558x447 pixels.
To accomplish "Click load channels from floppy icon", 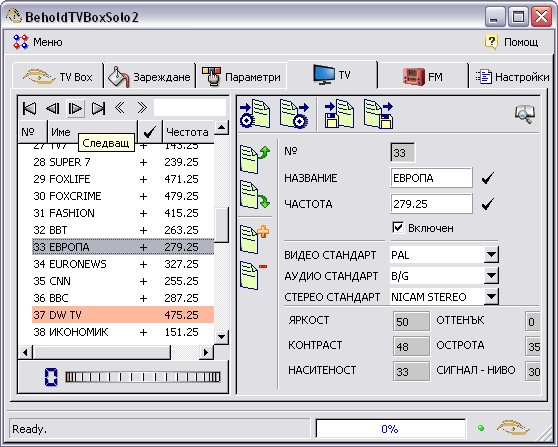I will click(339, 114).
